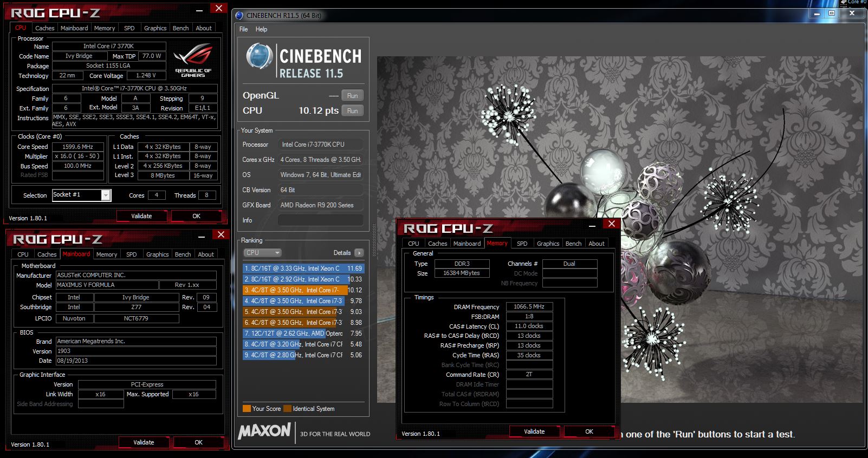Viewport: 868px width, 458px height.
Task: Close the Mainboard CPU-Z window
Action: point(221,234)
